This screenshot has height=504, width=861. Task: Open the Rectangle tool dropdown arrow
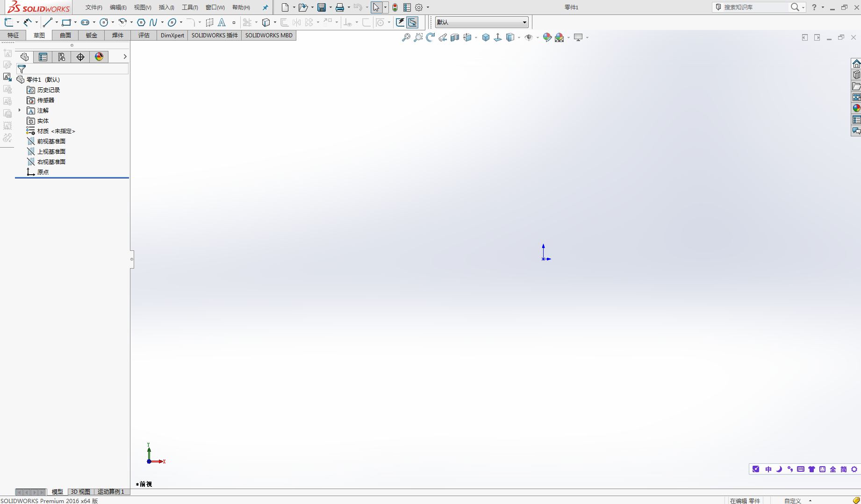point(75,22)
